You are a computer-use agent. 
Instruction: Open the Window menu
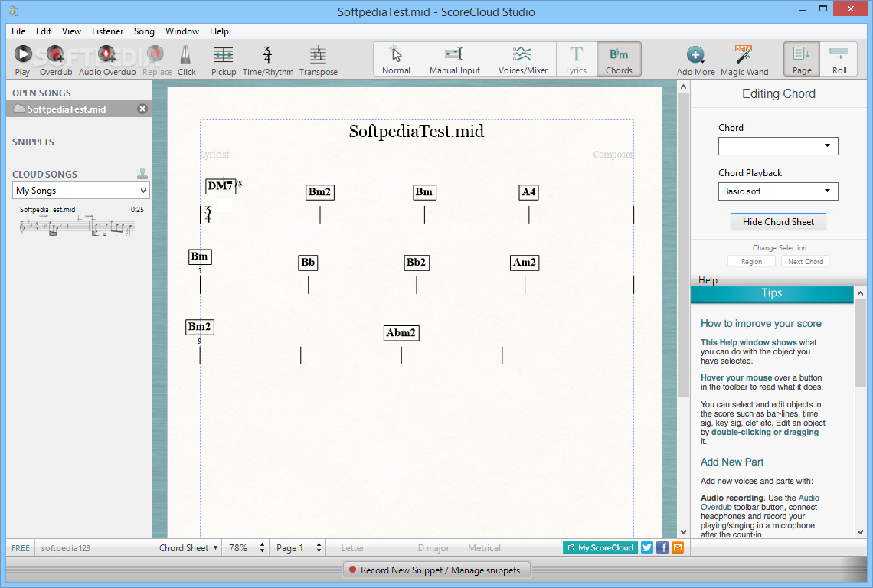click(182, 31)
